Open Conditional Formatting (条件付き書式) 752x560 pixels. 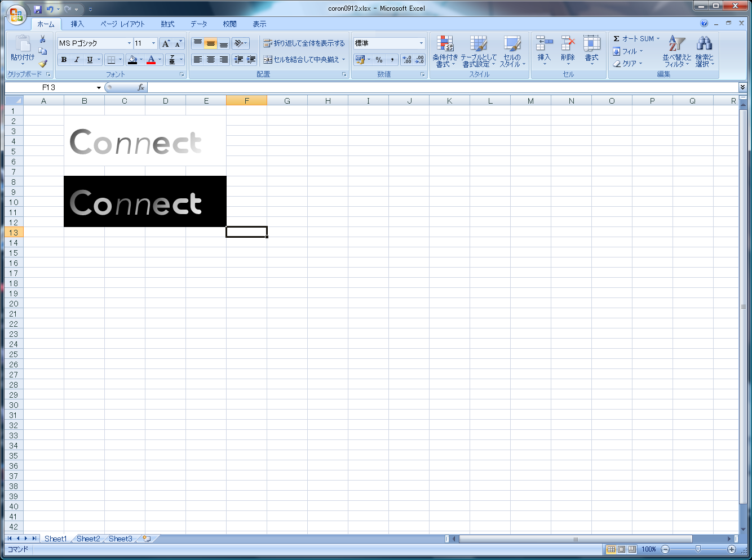445,51
